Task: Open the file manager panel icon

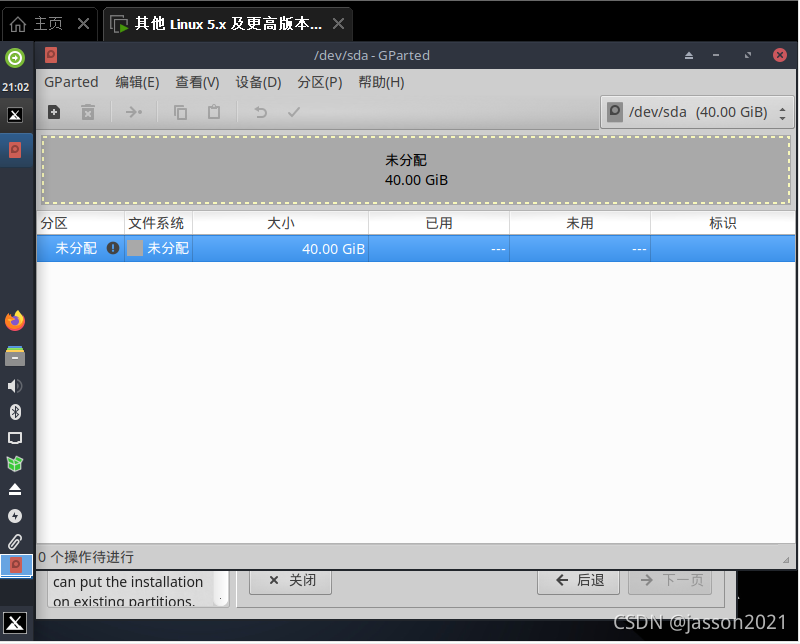Action: pyautogui.click(x=15, y=356)
